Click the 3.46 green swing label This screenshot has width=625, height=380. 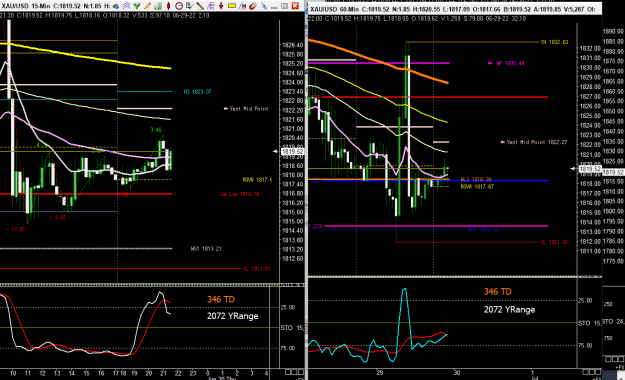[x=156, y=130]
